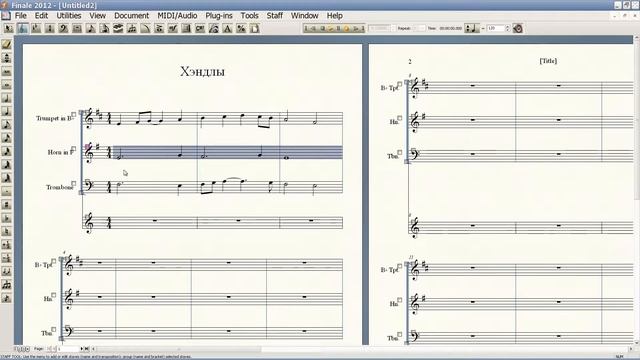Select the Time Signature tool
The image size is (640, 360).
[x=50, y=29]
